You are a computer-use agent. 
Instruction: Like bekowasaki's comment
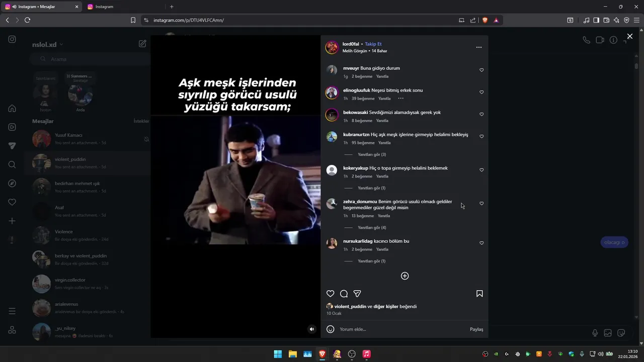pyautogui.click(x=481, y=115)
